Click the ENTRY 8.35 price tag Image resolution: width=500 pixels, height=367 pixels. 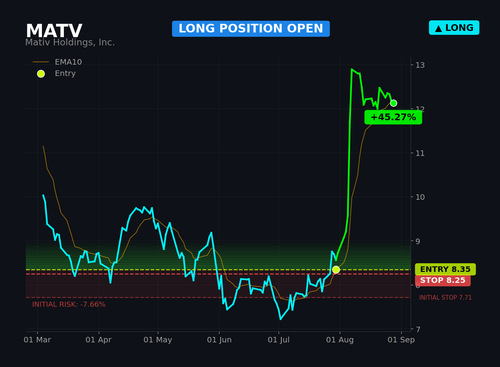[445, 269]
